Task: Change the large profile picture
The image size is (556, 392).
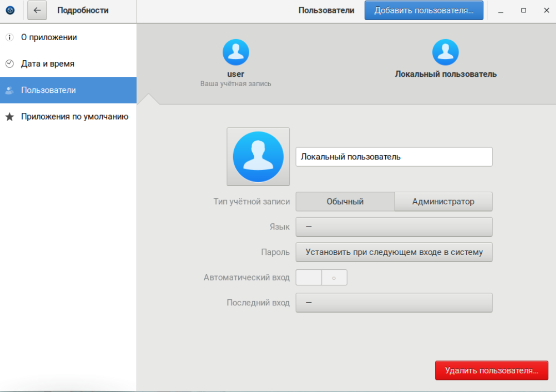Action: [258, 157]
